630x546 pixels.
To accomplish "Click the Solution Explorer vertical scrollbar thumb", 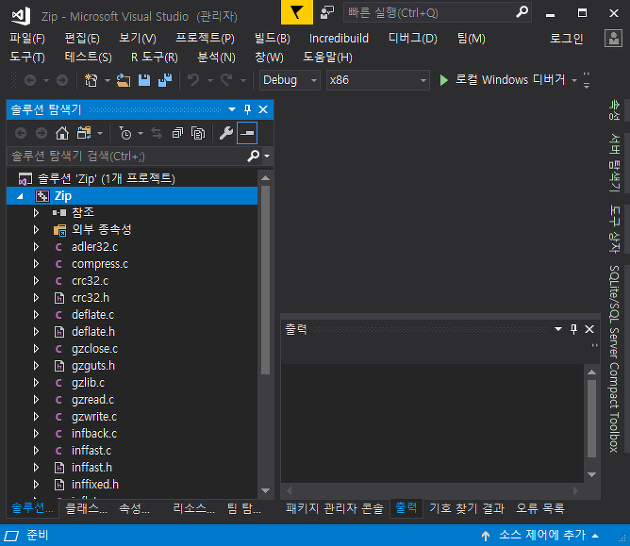I will click(x=265, y=280).
